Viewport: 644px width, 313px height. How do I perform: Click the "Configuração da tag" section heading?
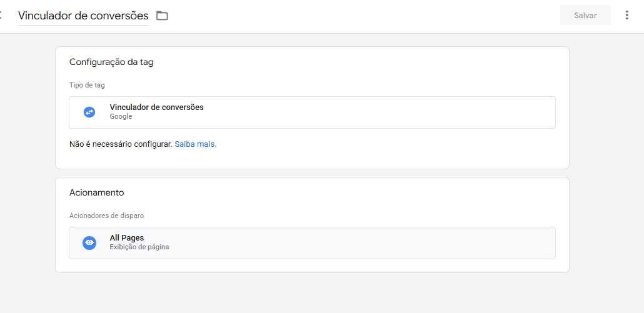(111, 62)
